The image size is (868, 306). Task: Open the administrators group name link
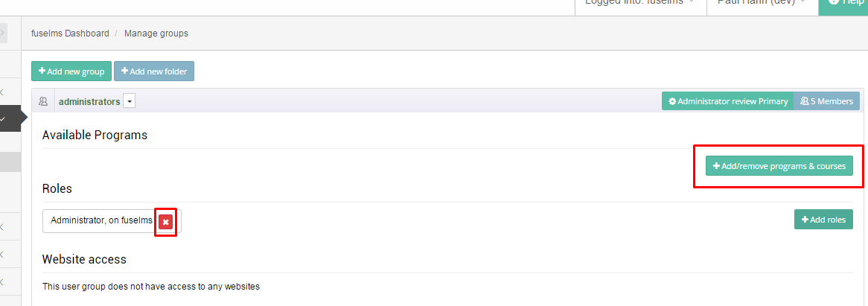(x=89, y=102)
